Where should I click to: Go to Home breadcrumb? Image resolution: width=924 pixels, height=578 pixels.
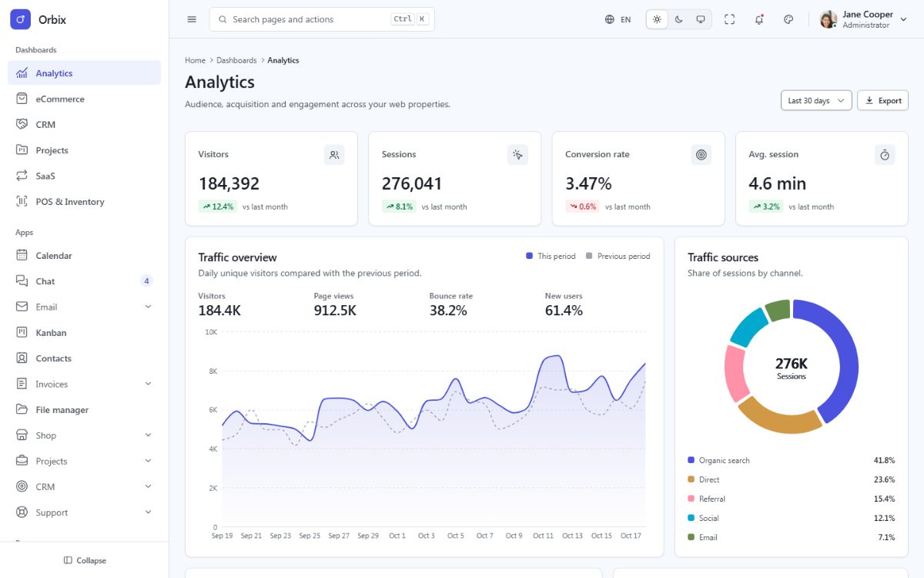(195, 60)
